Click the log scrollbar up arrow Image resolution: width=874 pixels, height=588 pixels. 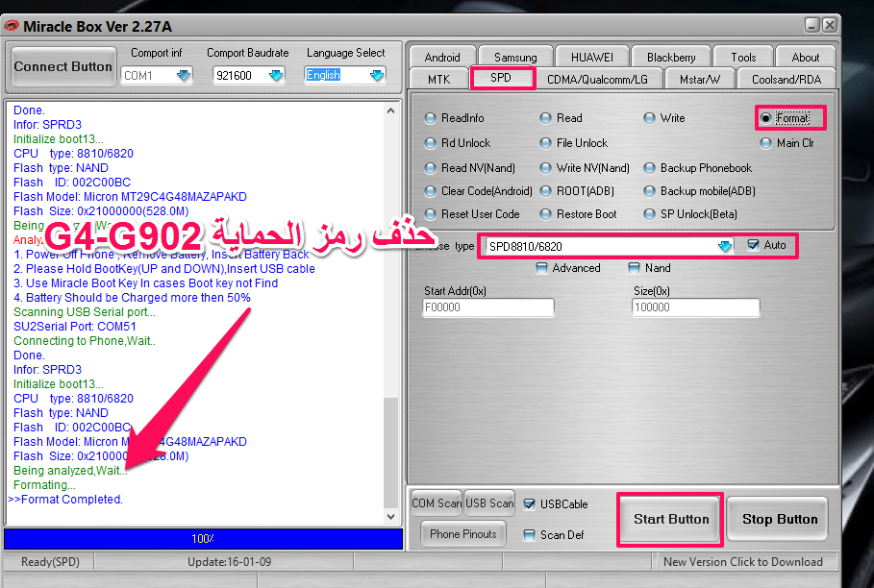click(391, 110)
